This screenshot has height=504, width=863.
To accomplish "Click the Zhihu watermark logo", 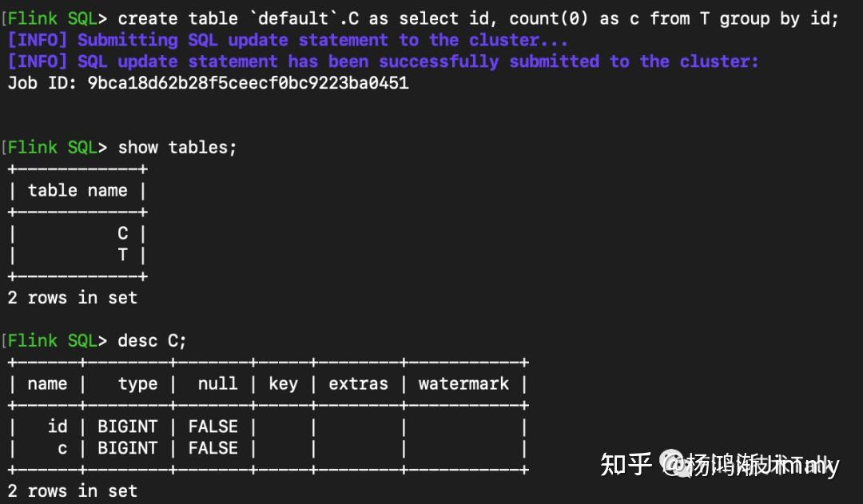I will point(626,465).
